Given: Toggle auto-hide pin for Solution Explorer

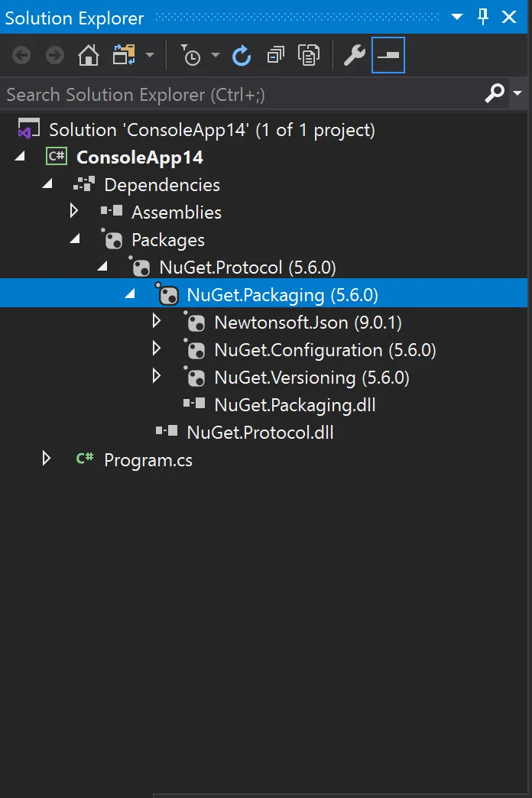Looking at the screenshot, I should (483, 18).
